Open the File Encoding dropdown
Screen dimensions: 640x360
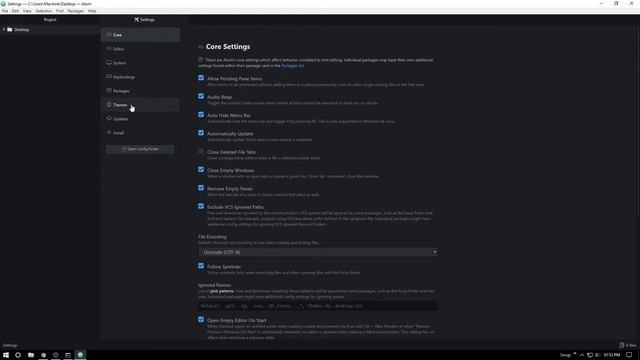coord(318,252)
